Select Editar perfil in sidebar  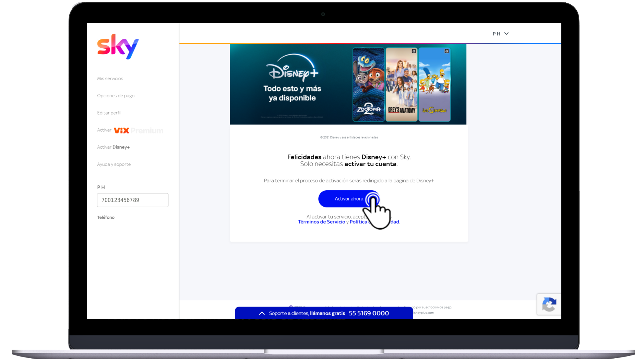109,113
